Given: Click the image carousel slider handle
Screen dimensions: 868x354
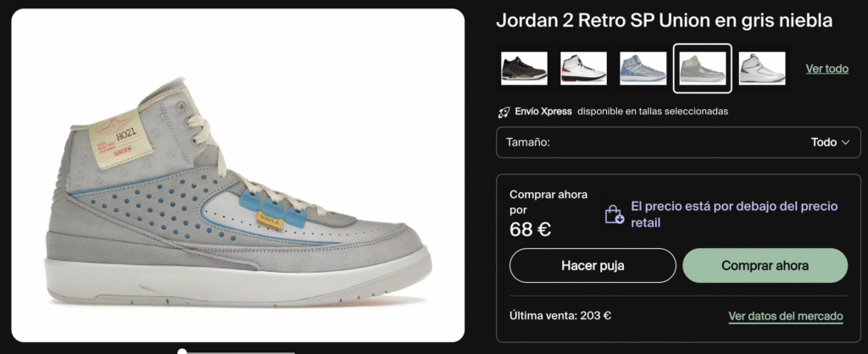Looking at the screenshot, I should (x=182, y=351).
